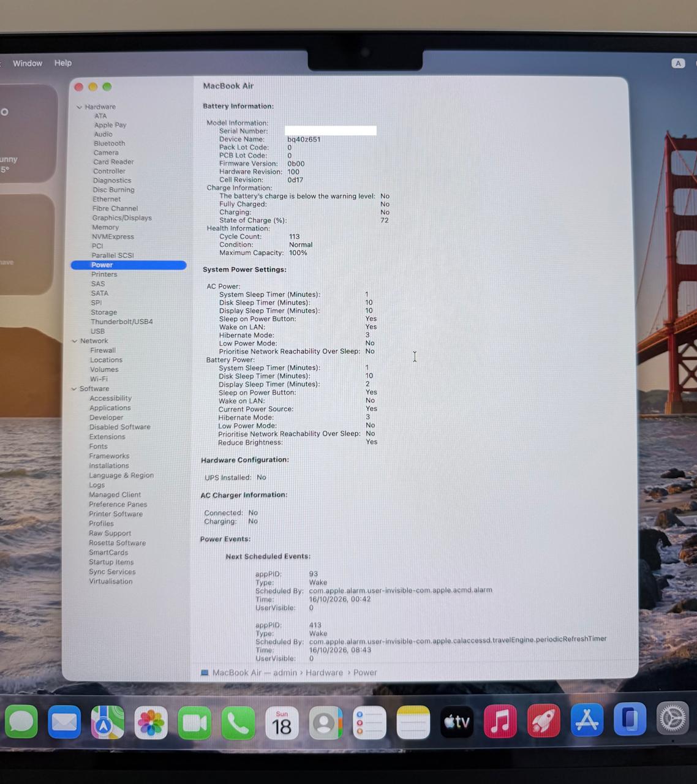Open Contacts from the dock

(325, 723)
